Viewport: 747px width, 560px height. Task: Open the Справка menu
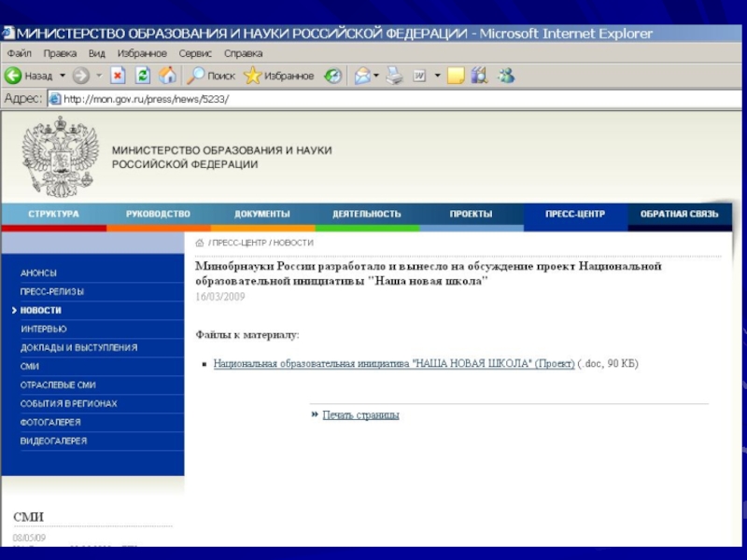pos(244,53)
